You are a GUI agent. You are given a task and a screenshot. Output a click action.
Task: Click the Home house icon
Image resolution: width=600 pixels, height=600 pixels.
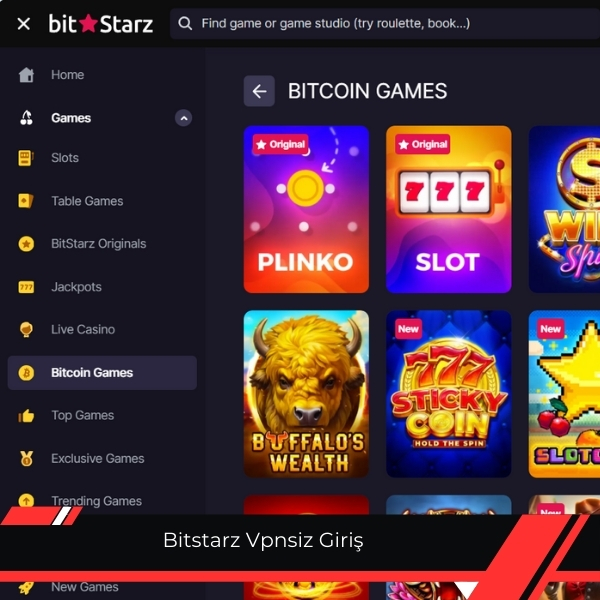26,75
